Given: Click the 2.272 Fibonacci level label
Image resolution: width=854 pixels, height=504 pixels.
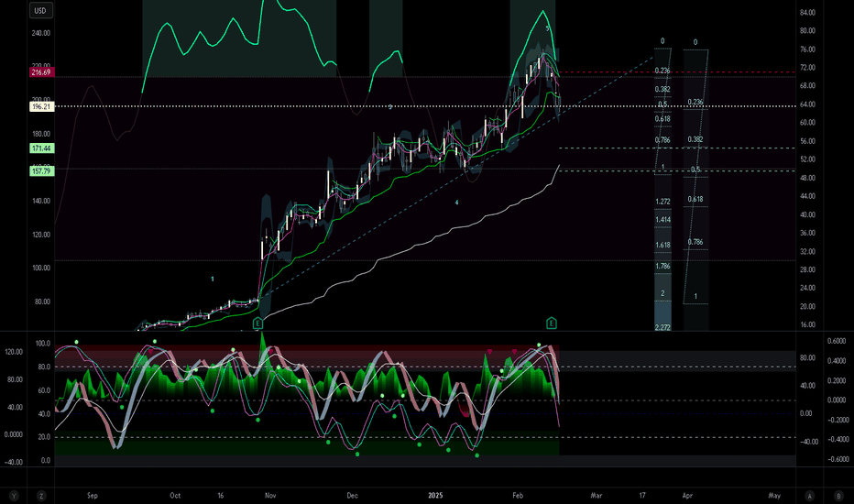Looking at the screenshot, I should pos(662,327).
